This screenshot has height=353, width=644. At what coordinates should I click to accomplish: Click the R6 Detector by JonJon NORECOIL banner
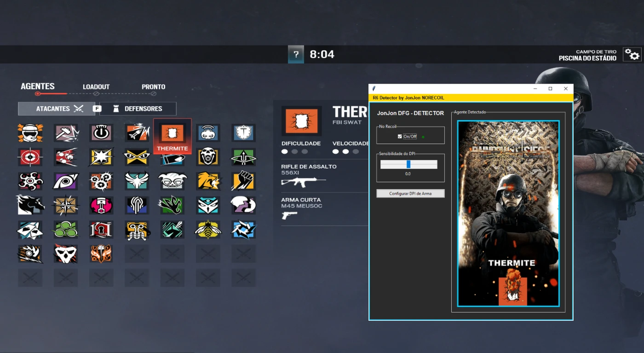[x=471, y=98]
